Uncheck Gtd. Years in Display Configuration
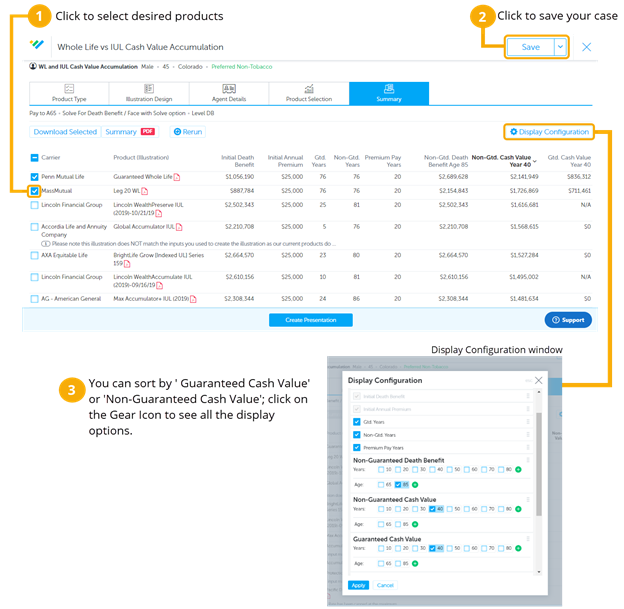The image size is (624, 609). point(357,422)
